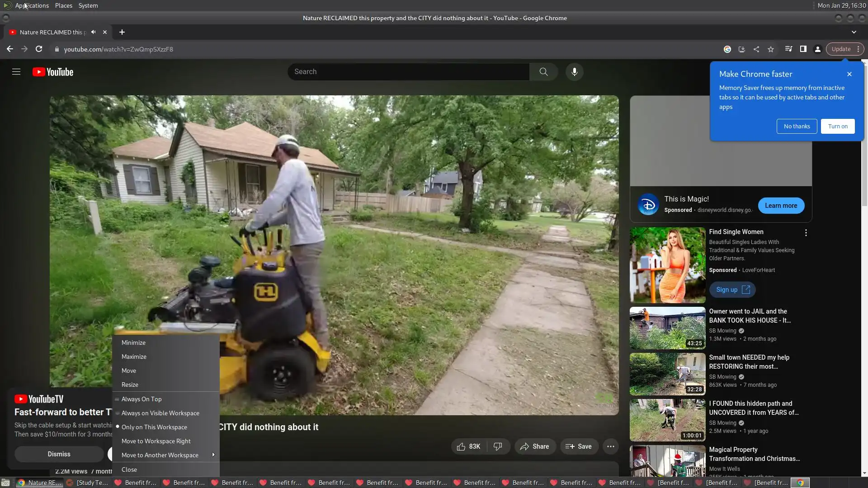The width and height of the screenshot is (868, 488).
Task: Click the Learn more ad button
Action: [781, 206]
